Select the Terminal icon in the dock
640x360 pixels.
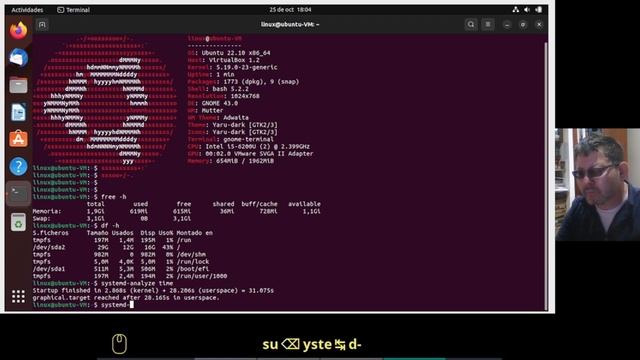coord(18,193)
